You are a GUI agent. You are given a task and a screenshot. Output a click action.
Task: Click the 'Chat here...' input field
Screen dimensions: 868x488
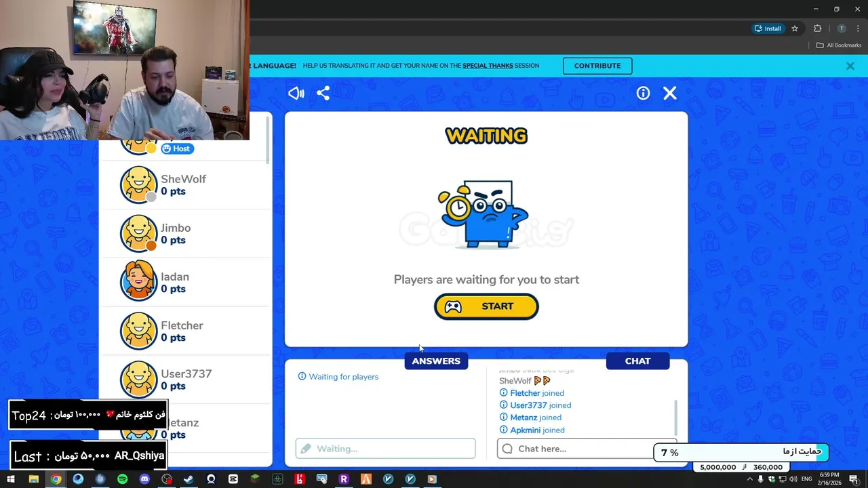[x=587, y=449]
